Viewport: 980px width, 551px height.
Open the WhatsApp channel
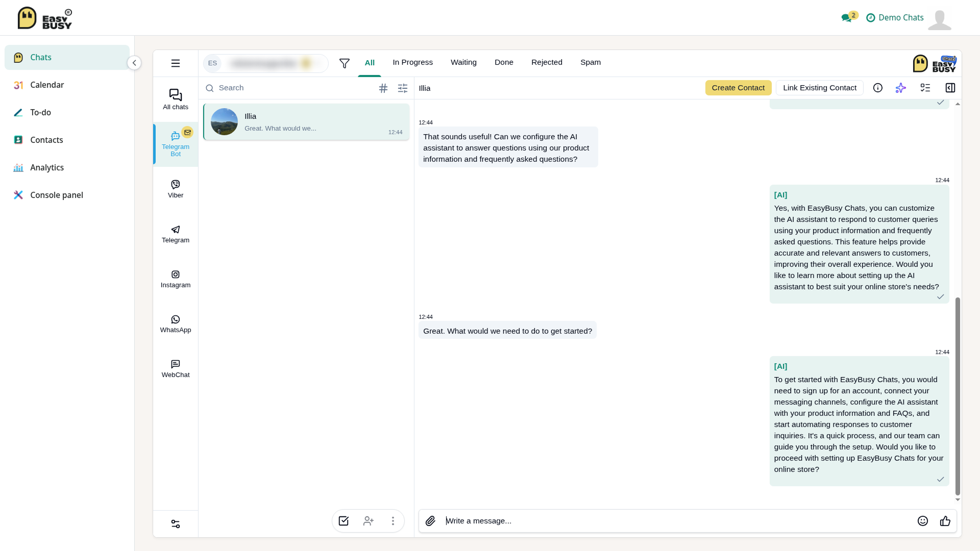tap(176, 324)
